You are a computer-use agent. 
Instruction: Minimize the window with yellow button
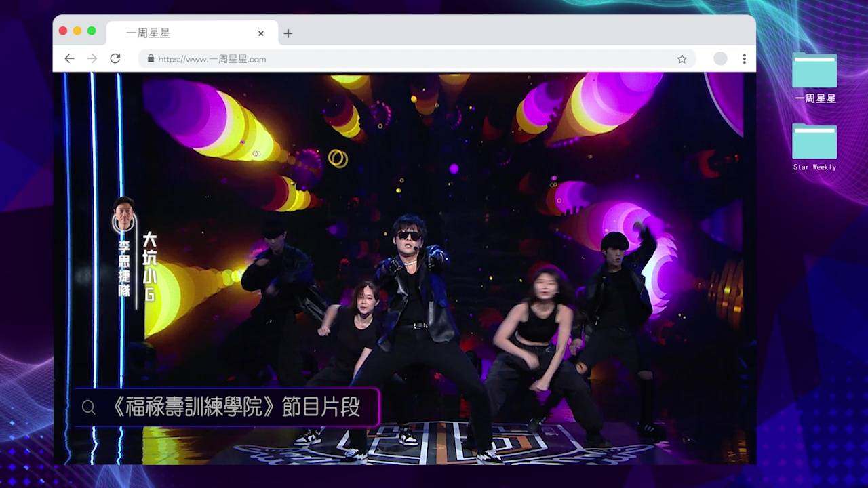(x=77, y=31)
